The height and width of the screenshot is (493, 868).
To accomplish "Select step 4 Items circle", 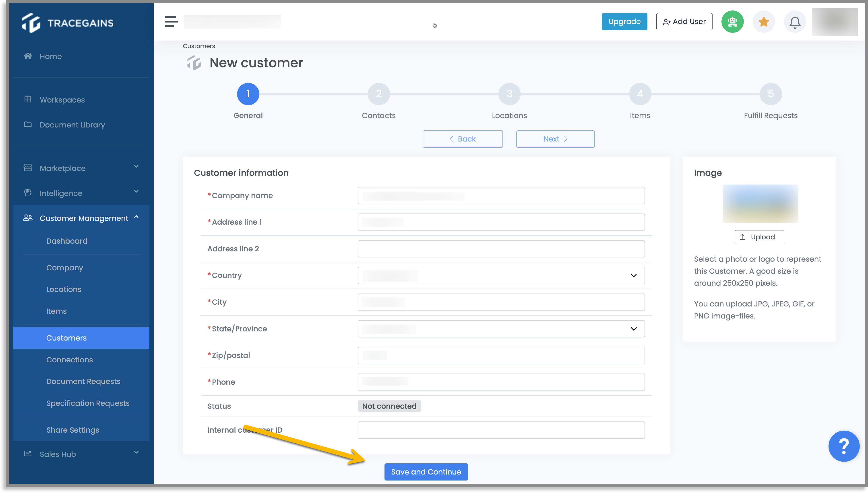I will click(x=640, y=94).
